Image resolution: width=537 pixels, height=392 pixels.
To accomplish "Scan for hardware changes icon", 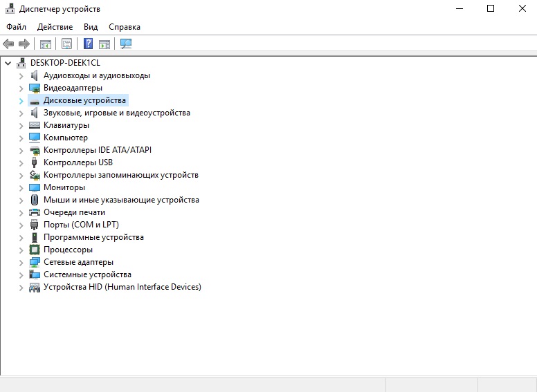I will (x=126, y=44).
